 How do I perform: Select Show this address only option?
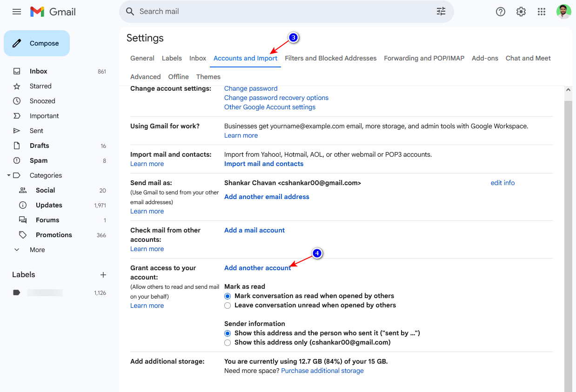tap(228, 343)
